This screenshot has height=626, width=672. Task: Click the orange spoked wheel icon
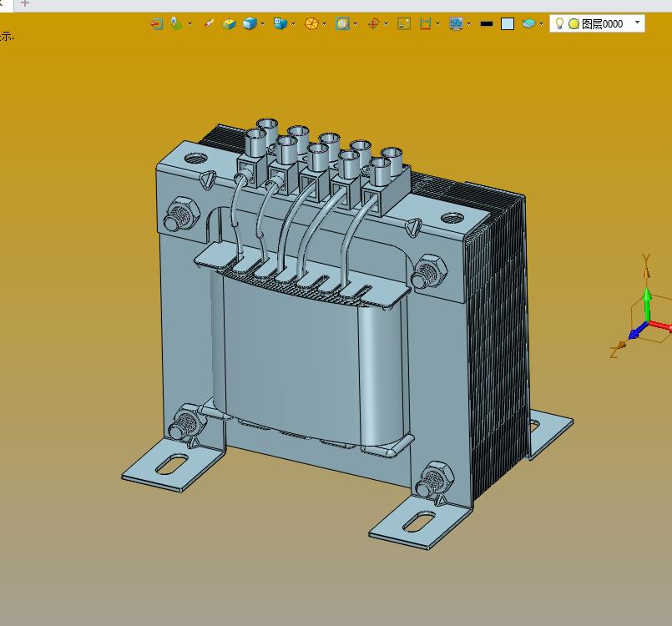pyautogui.click(x=311, y=23)
